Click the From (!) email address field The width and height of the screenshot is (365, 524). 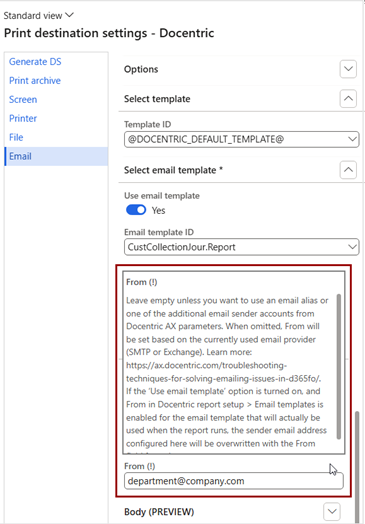click(x=234, y=481)
